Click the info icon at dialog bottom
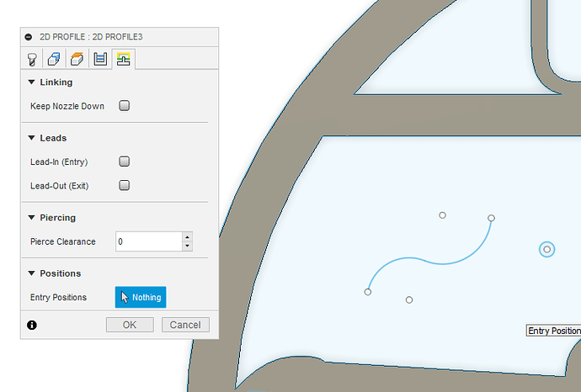Viewport: 581px width, 392px height. tap(32, 325)
